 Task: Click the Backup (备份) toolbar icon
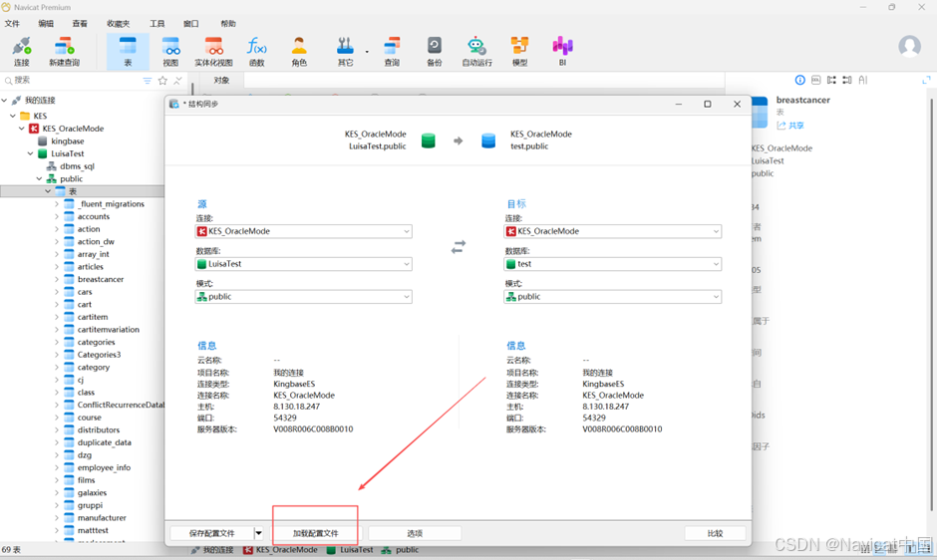coord(434,52)
